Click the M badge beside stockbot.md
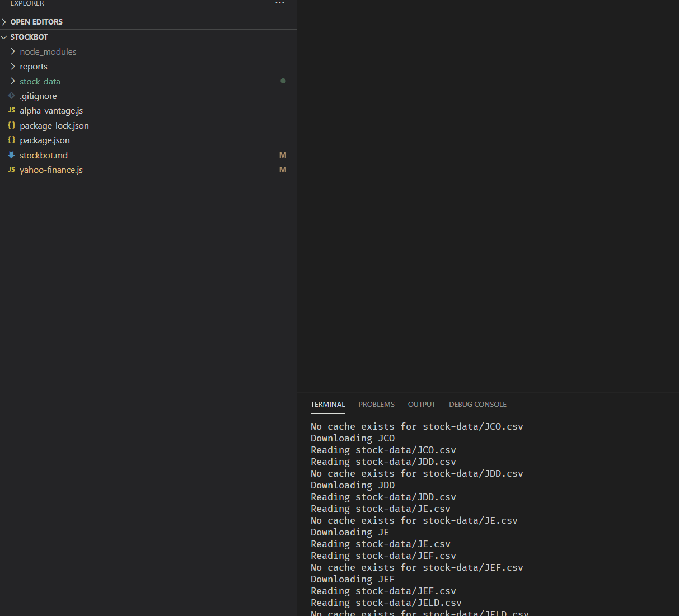 pos(283,155)
